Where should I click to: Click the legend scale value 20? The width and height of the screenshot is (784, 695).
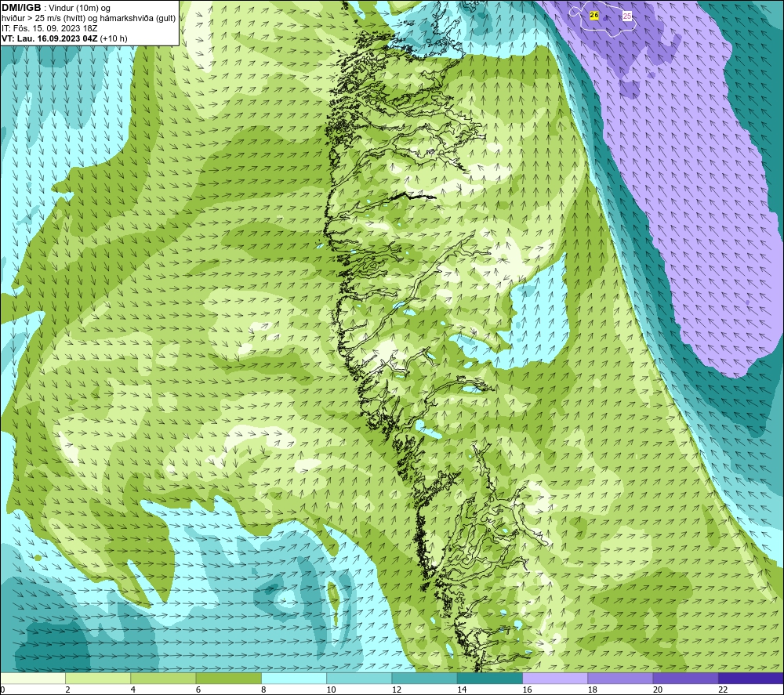tap(658, 690)
